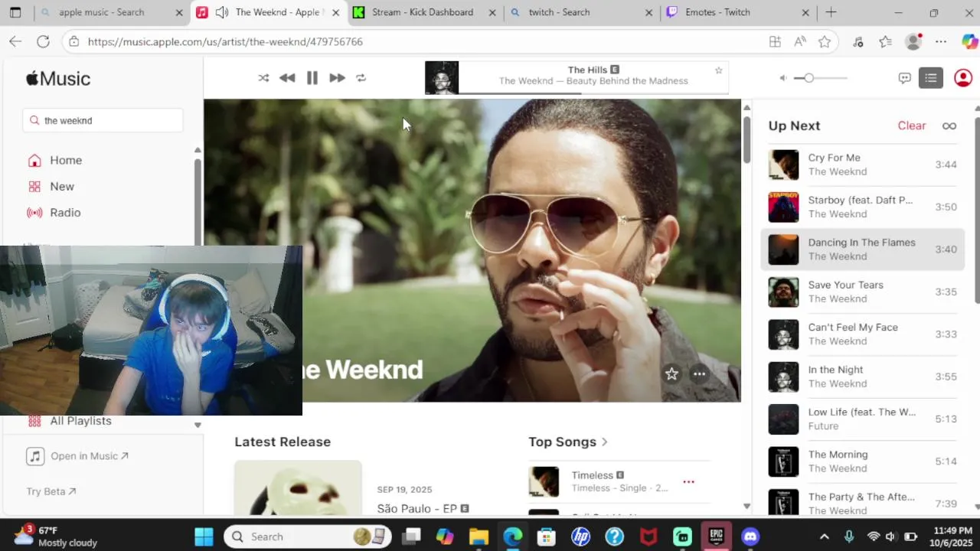This screenshot has width=980, height=551.
Task: Select Low Life by Future in queue
Action: [x=862, y=419]
